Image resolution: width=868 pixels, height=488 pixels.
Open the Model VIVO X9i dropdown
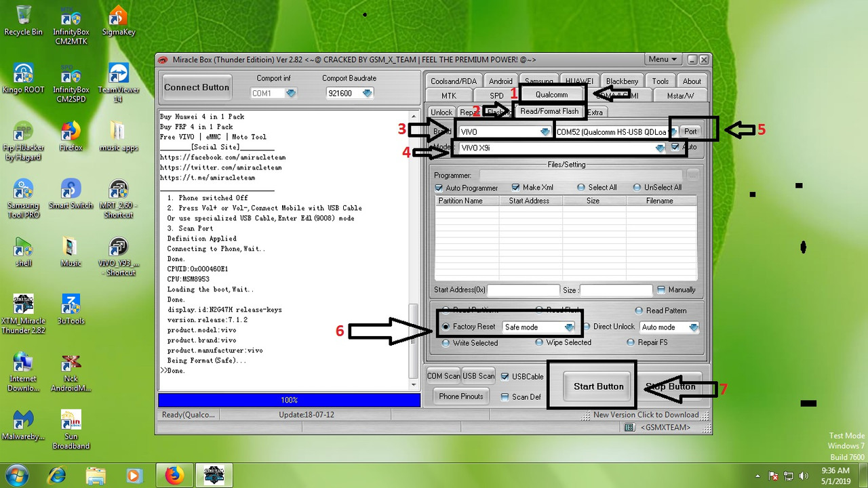pyautogui.click(x=660, y=148)
